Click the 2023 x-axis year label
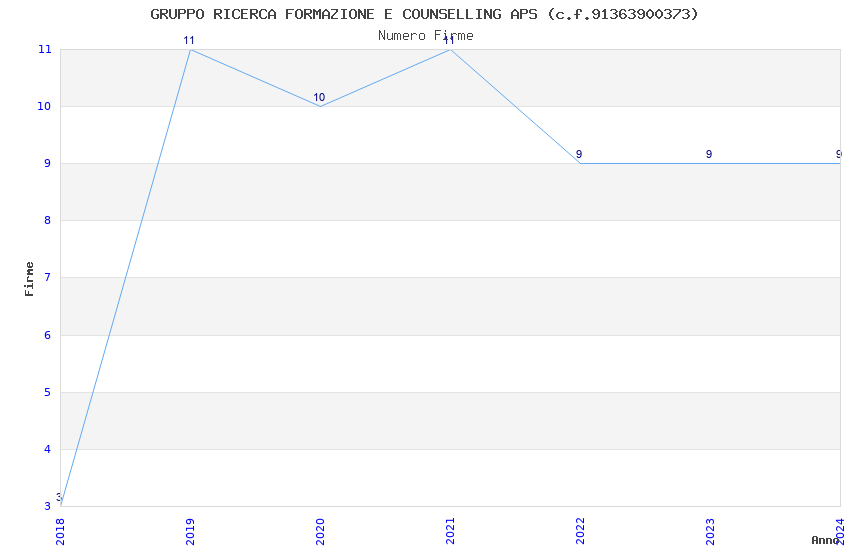 click(x=711, y=532)
